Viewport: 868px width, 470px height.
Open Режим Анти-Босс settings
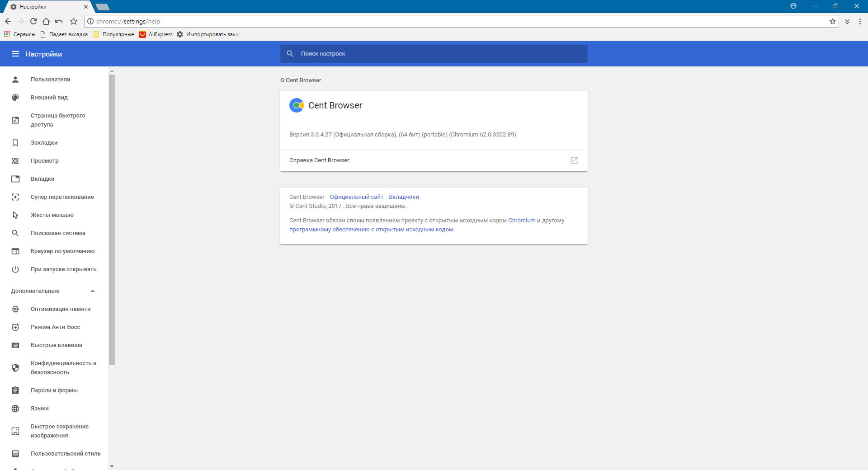pos(55,327)
